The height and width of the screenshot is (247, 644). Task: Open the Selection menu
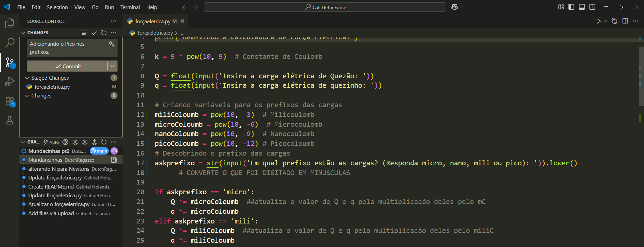click(x=57, y=7)
